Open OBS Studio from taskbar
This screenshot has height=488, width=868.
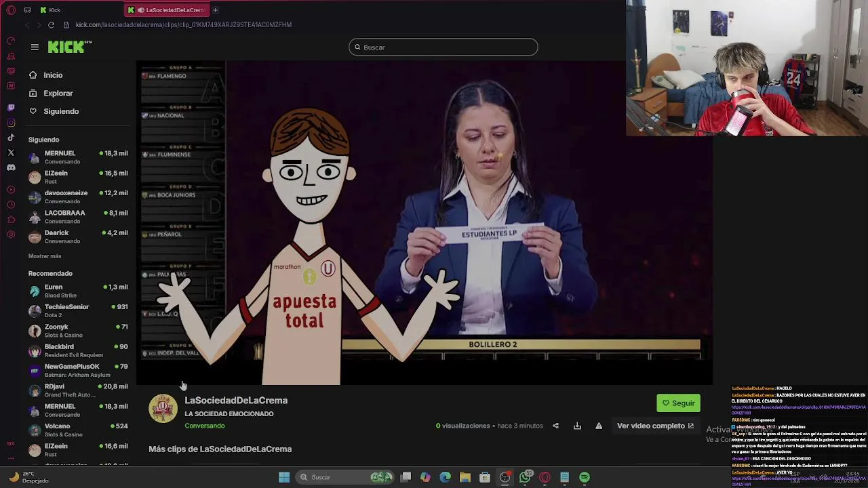pos(505,477)
